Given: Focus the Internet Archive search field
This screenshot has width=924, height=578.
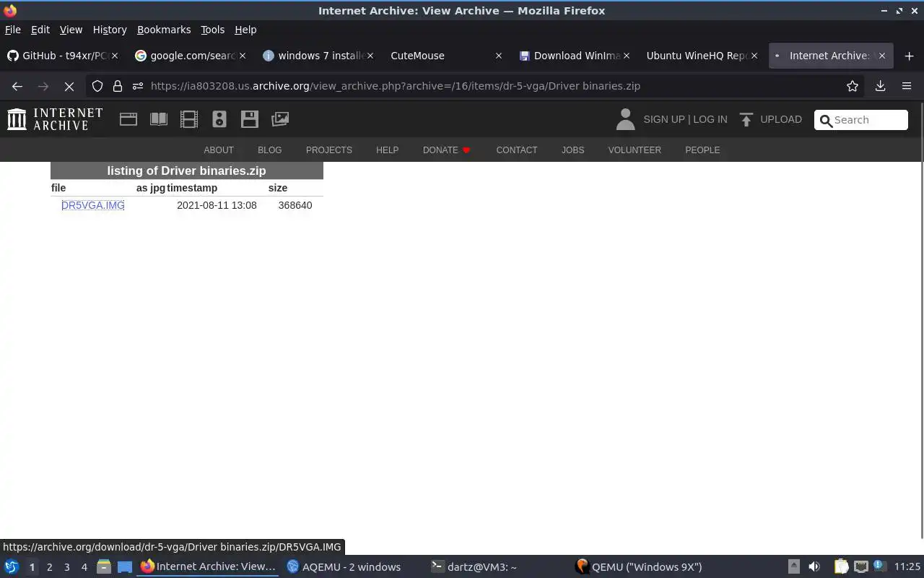Looking at the screenshot, I should 861,120.
